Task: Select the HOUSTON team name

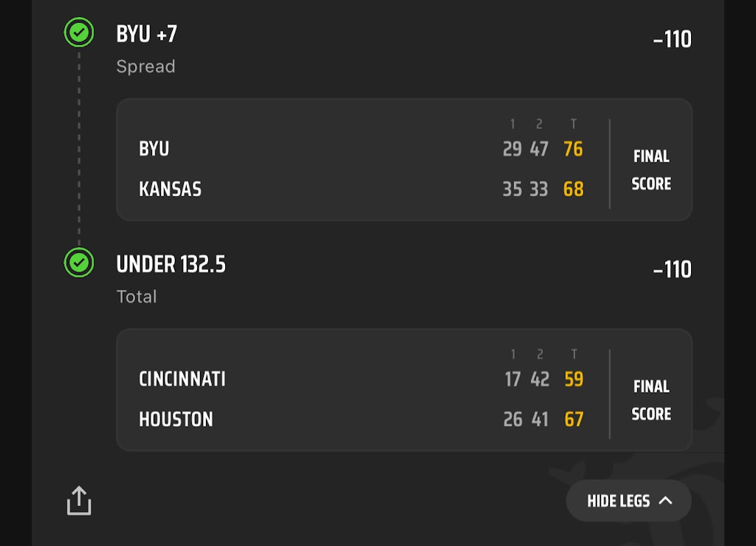Action: pos(176,419)
